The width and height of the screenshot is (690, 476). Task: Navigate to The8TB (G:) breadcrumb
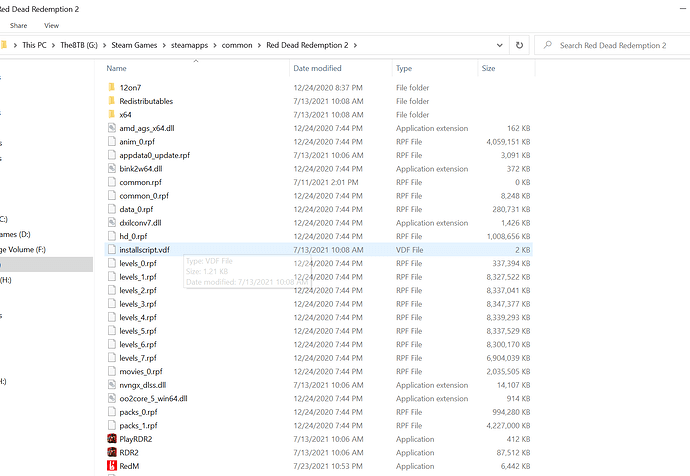point(79,45)
